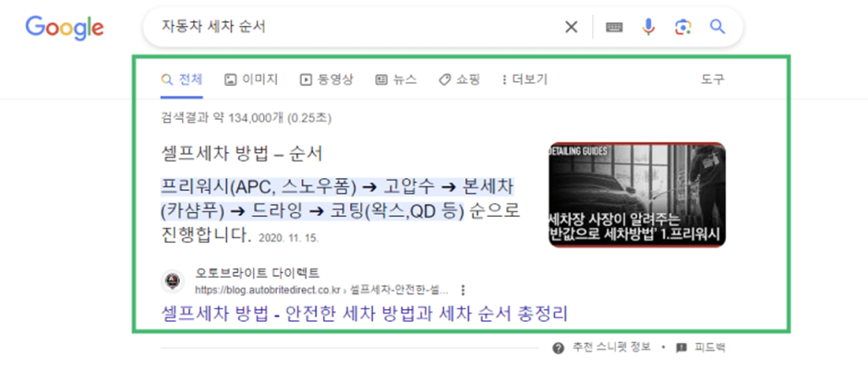Select the 전체 tab

tap(182, 79)
